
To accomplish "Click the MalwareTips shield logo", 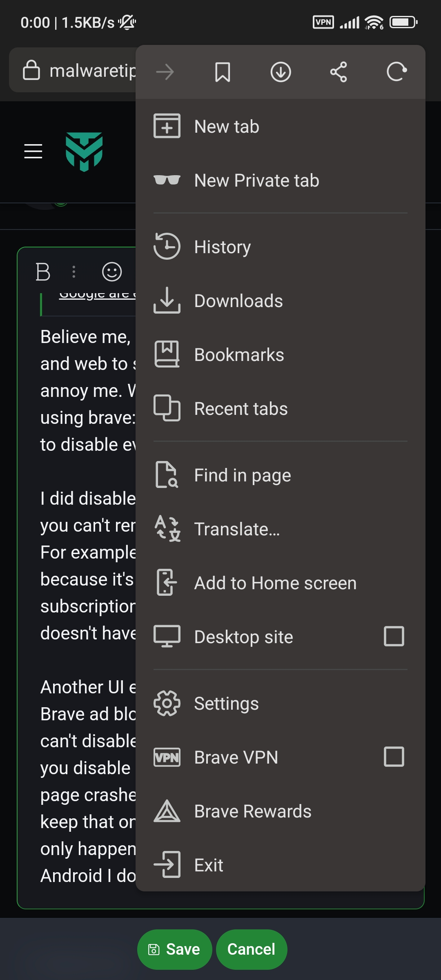I will click(84, 152).
